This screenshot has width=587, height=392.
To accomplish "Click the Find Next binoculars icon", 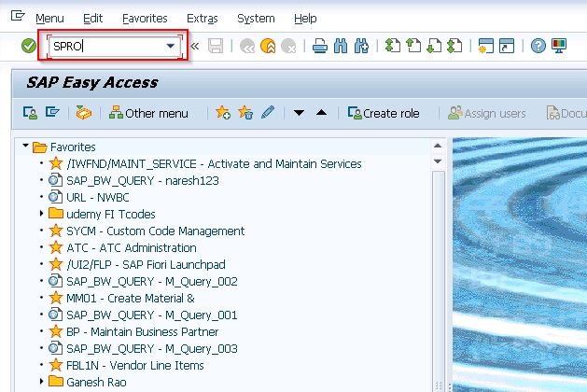I will click(x=361, y=46).
